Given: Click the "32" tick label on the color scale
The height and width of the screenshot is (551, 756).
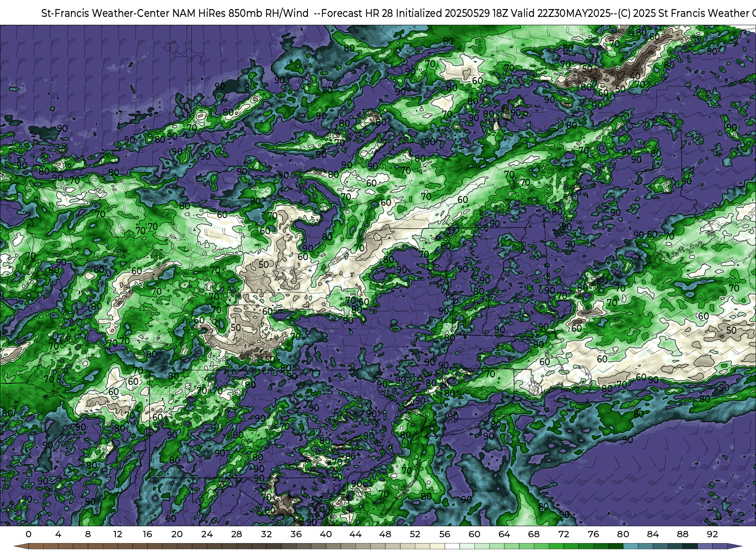Looking at the screenshot, I should (266, 534).
